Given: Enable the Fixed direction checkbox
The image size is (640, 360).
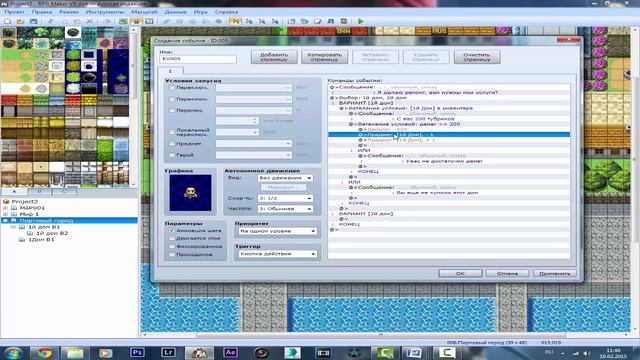Looking at the screenshot, I should (172, 247).
